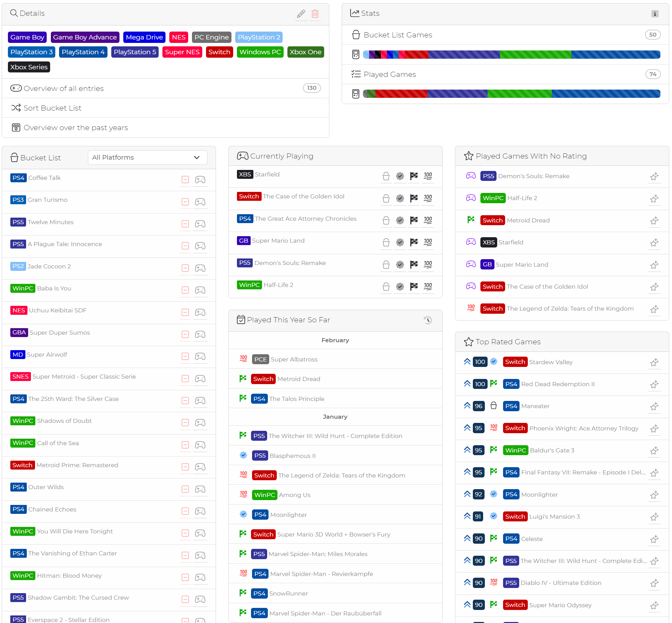Click 100 icon for The Great Ace Attorney Chronicles
Image resolution: width=672 pixels, height=623 pixels.
428,220
